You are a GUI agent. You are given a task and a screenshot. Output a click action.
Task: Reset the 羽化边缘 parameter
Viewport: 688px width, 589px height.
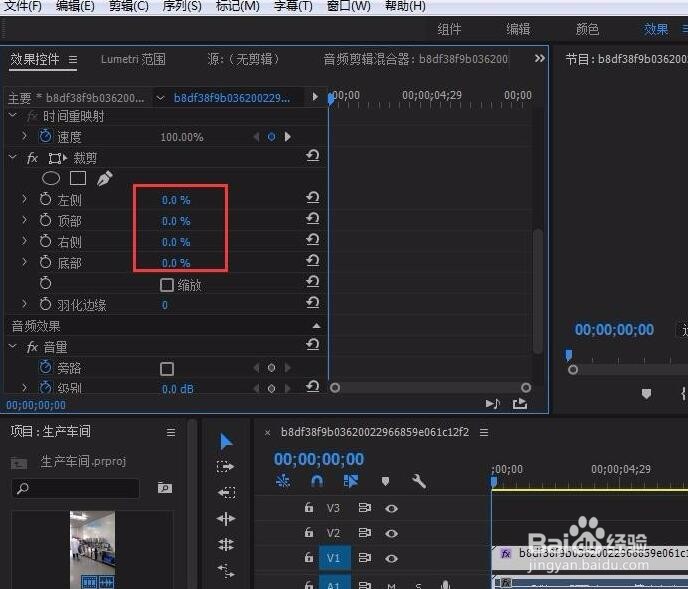[x=312, y=303]
